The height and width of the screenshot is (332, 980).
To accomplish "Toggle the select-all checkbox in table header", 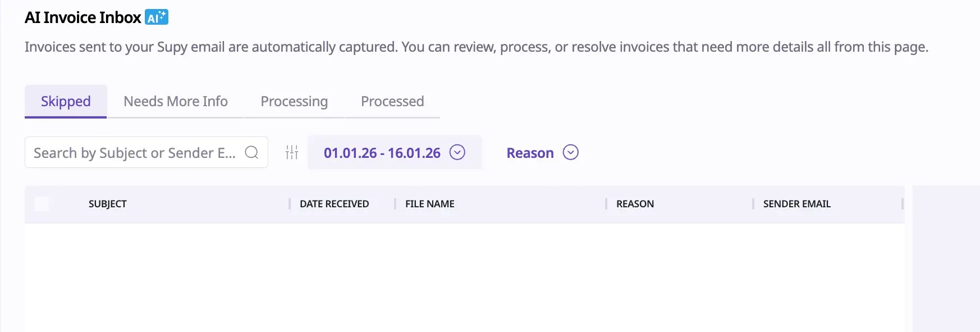I will (x=42, y=204).
